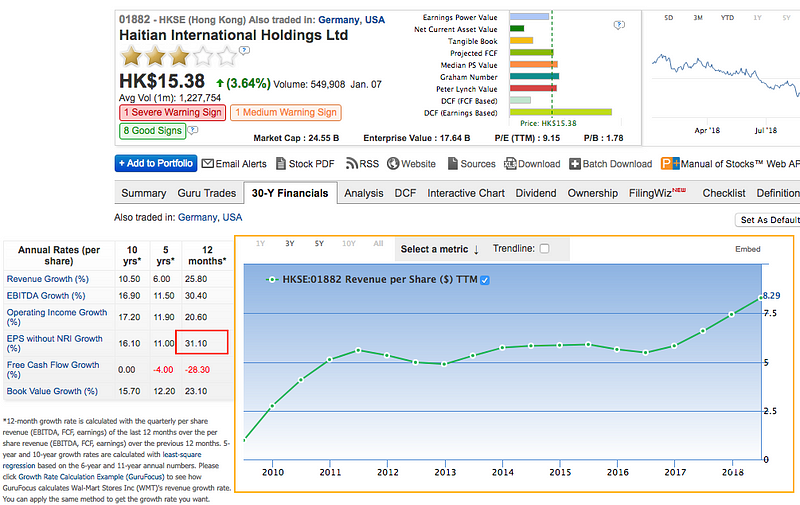Go to the DCF tab
Screen dimensions: 800x505
(405, 193)
